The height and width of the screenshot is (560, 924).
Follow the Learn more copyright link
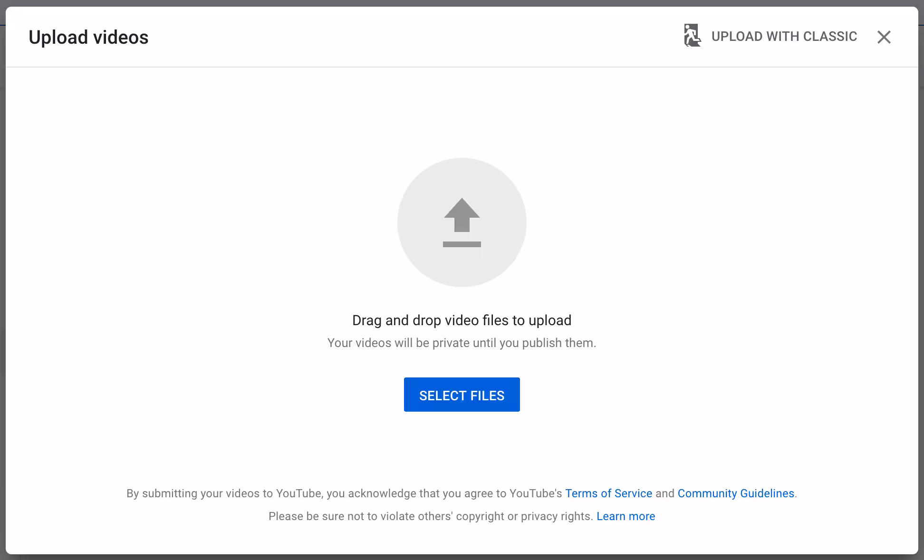point(626,516)
